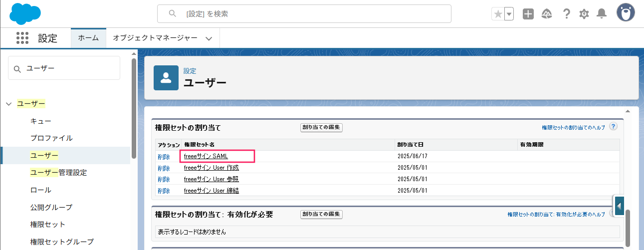The height and width of the screenshot is (250, 644).
Task: Click the 有効期限 column header
Action: click(531, 145)
